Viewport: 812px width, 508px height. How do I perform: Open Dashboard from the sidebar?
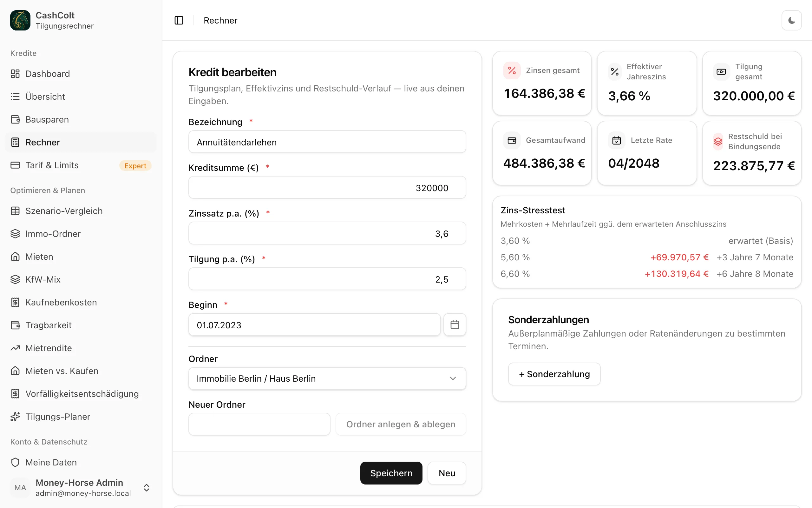click(81, 74)
